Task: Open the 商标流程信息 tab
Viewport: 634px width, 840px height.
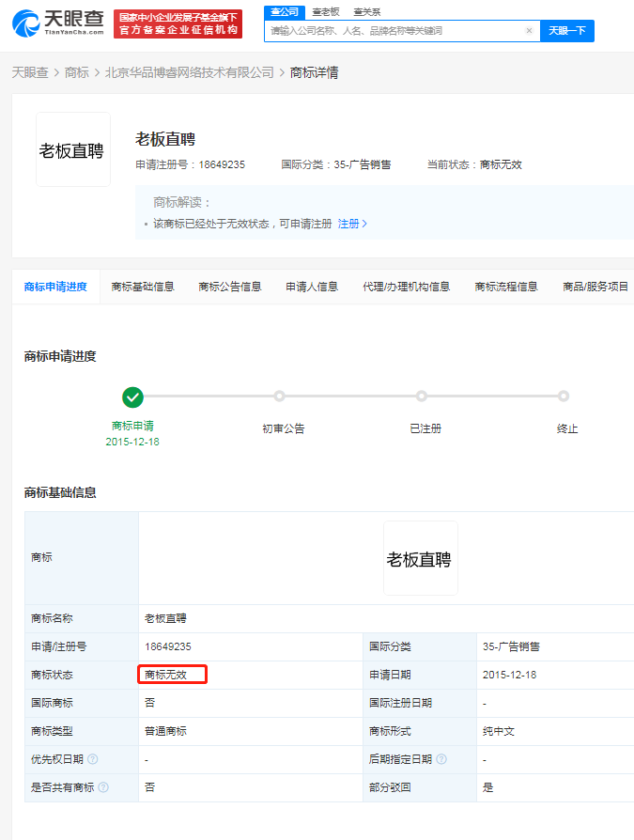Action: pos(506,287)
